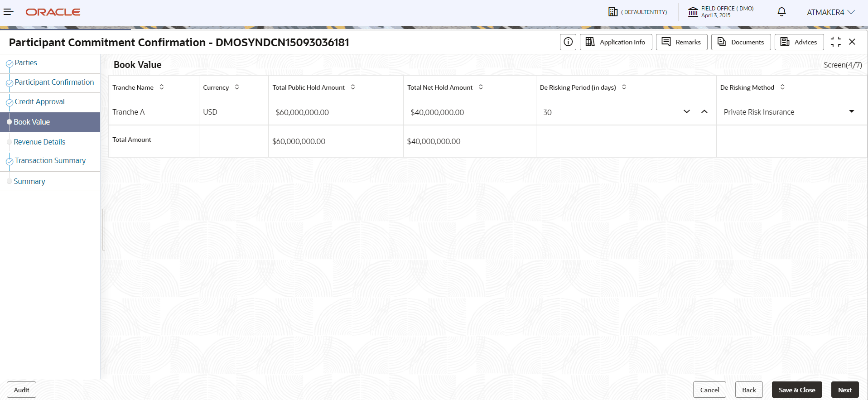Go to Credit Approval step

coord(40,101)
